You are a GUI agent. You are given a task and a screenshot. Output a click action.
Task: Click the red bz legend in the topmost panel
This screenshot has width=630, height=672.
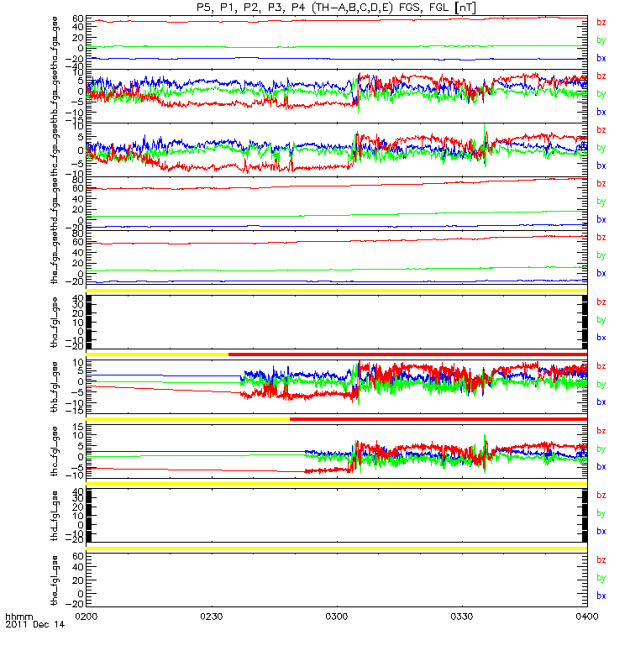(601, 23)
